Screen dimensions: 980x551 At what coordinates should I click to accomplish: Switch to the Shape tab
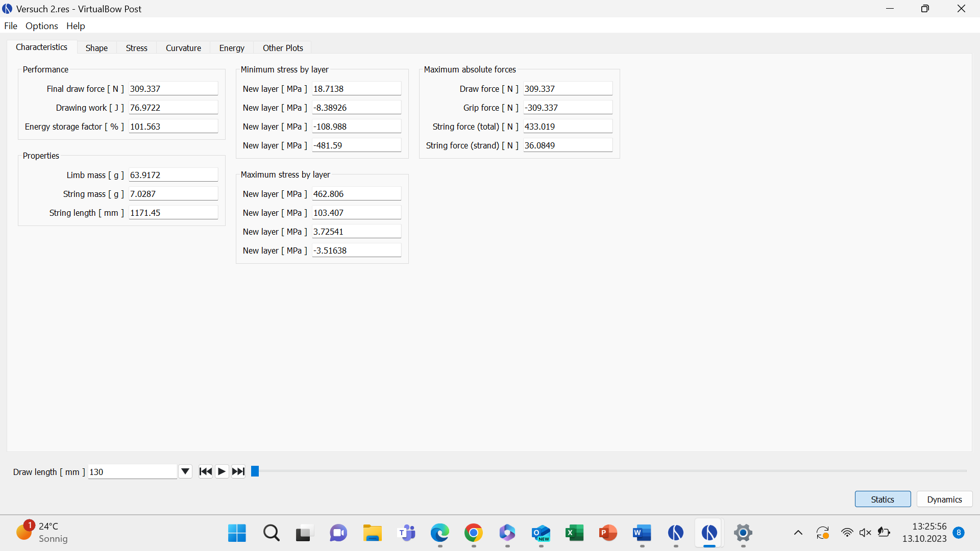[x=96, y=48]
